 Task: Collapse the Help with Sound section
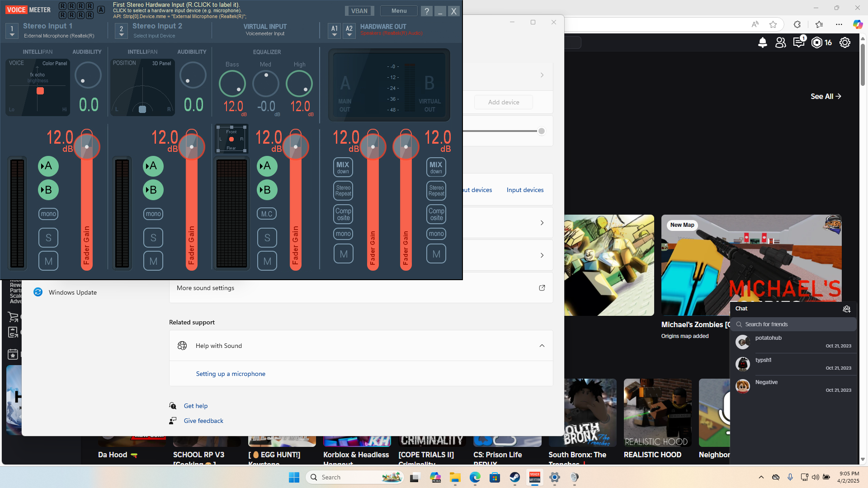(x=542, y=346)
